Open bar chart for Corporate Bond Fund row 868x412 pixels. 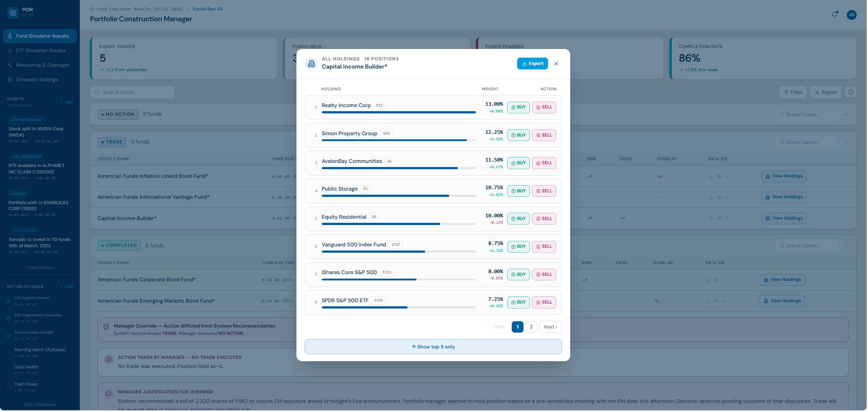click(x=708, y=280)
